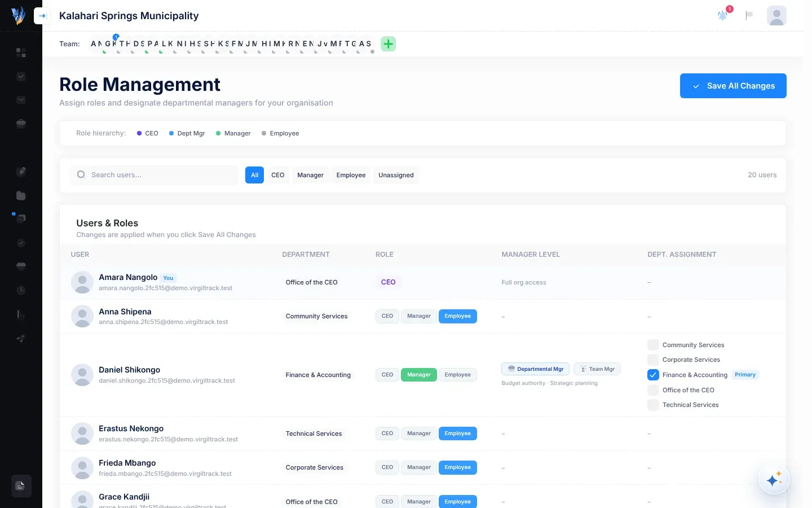Open the notifications bell
Screen dimensions: 812x508
tap(722, 15)
